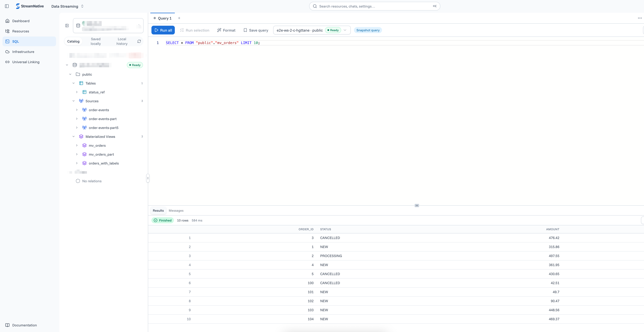
Task: Select the mv_orders tree label
Action: 97,146
